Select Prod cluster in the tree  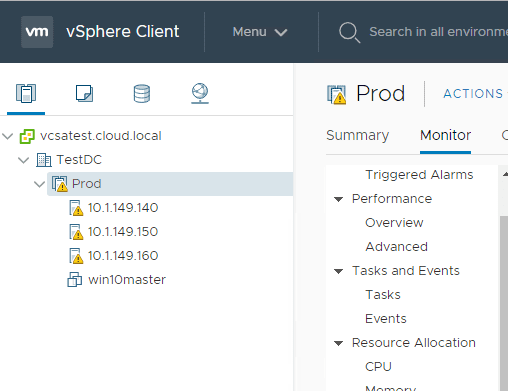point(87,184)
